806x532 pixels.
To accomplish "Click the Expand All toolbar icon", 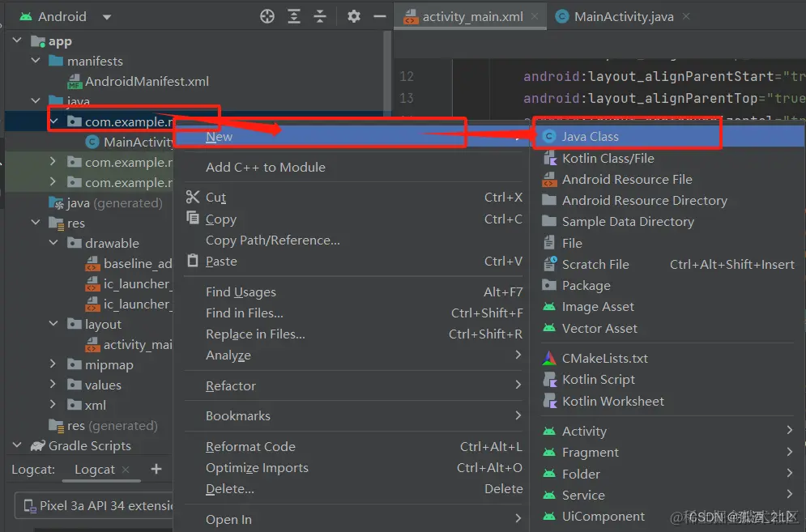I will 294,16.
